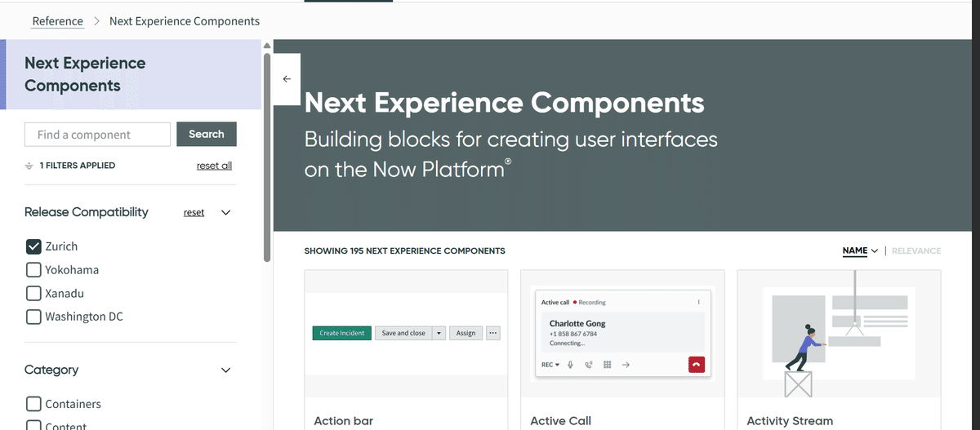Viewport: 980px width, 430px height.
Task: Open the Active Call card title
Action: (560, 421)
